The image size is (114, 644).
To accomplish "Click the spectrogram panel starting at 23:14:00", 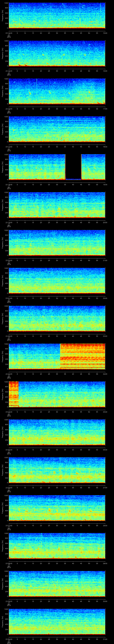I will (x=57, y=16).
